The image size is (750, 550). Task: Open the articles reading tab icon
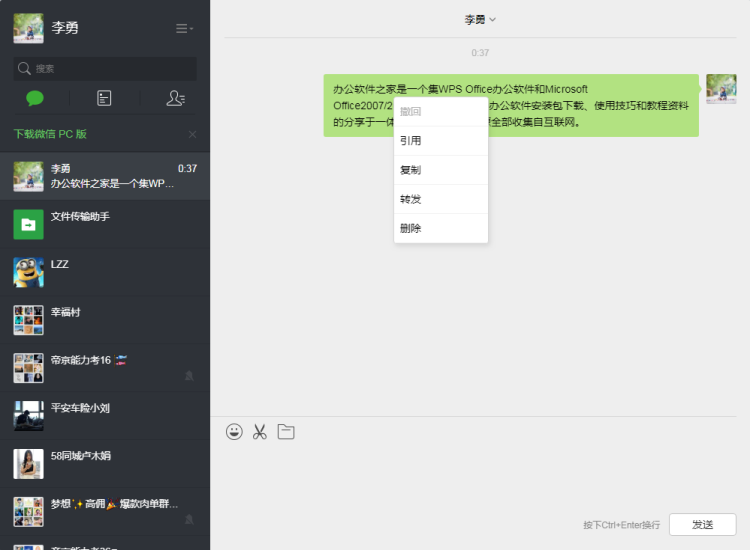click(x=104, y=99)
